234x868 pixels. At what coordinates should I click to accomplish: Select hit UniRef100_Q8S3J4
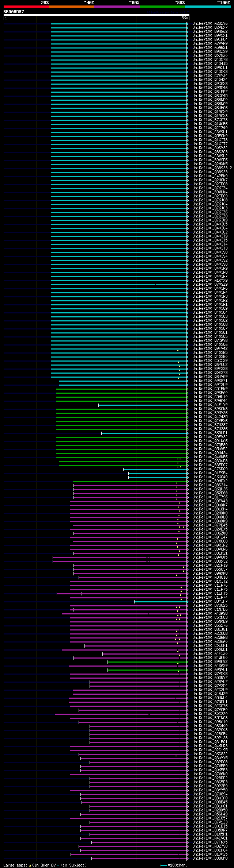pyautogui.click(x=210, y=485)
